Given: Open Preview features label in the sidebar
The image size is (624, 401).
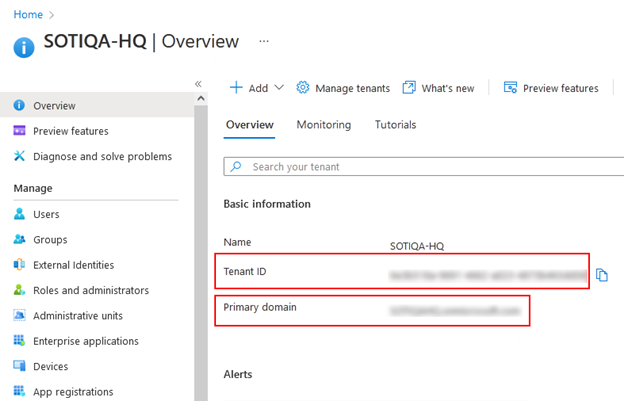Looking at the screenshot, I should [71, 131].
